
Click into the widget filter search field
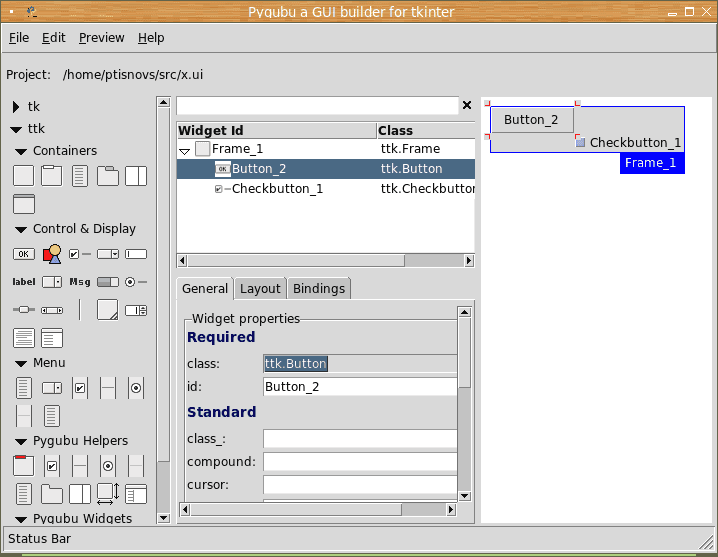pos(317,106)
